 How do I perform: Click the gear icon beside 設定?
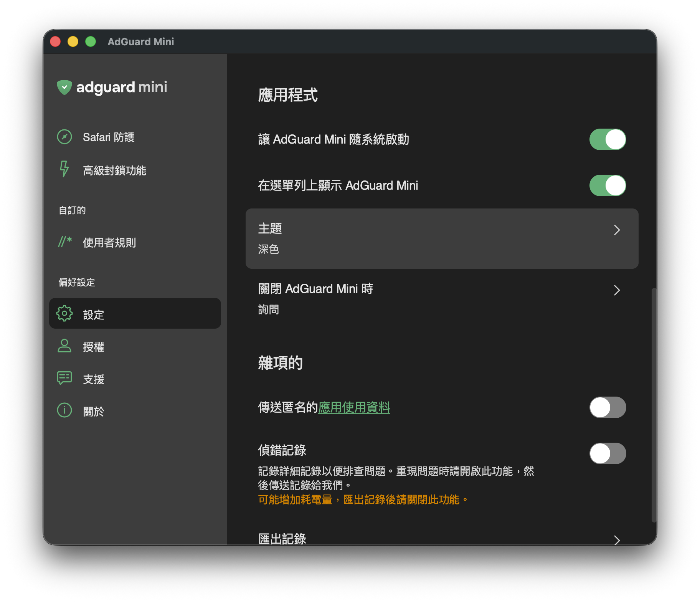pyautogui.click(x=64, y=314)
